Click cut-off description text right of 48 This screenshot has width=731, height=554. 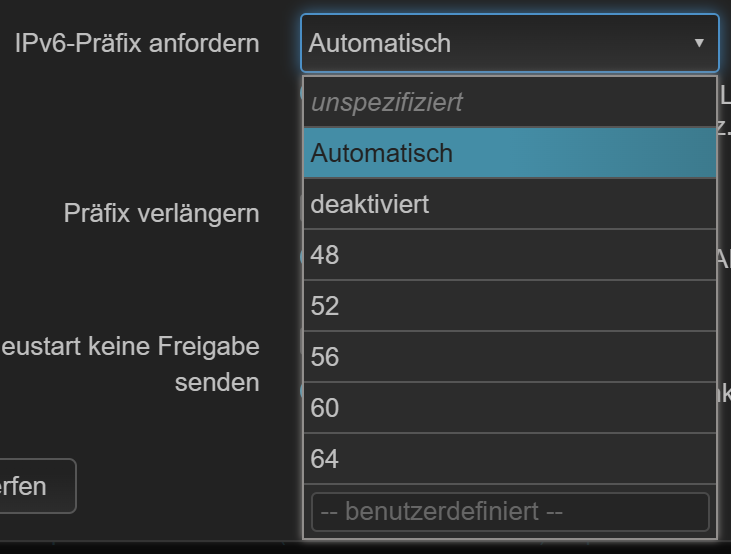pyautogui.click(x=724, y=258)
